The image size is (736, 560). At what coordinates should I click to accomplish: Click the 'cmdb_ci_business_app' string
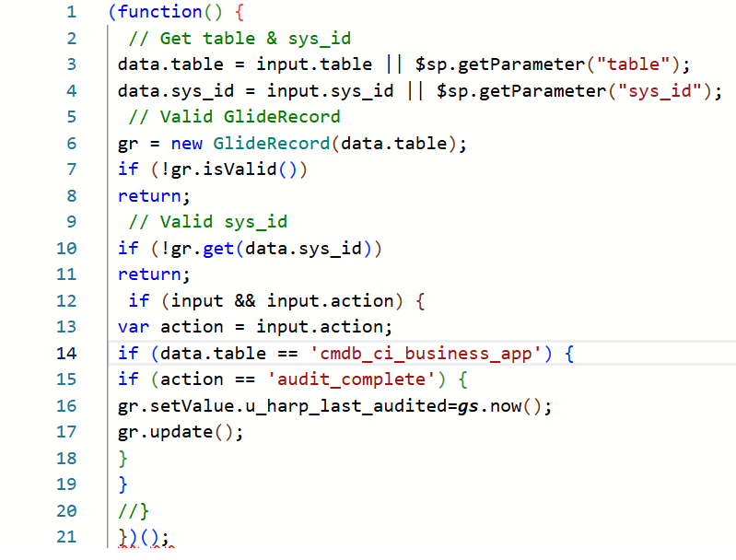pyautogui.click(x=426, y=353)
